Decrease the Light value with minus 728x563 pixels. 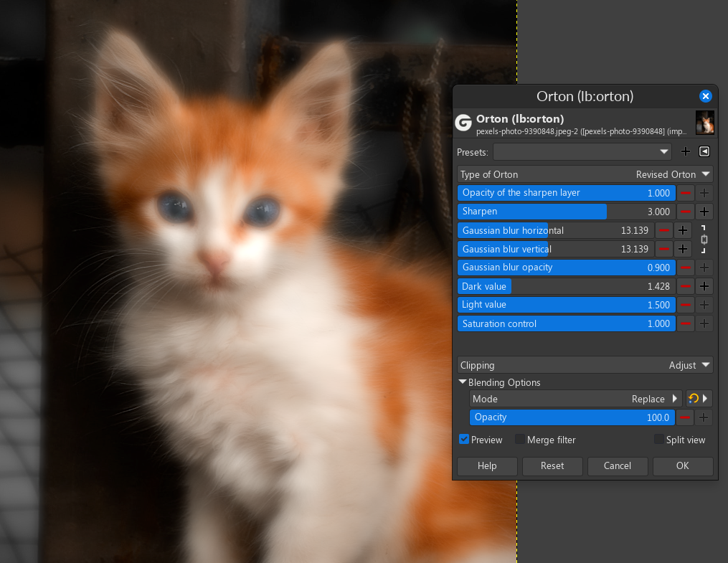pos(685,305)
